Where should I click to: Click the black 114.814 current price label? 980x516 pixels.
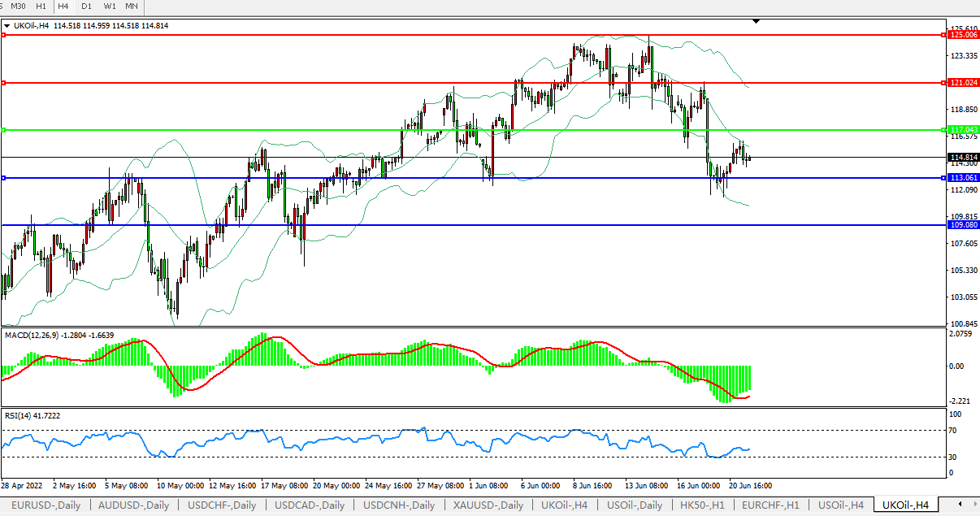963,158
